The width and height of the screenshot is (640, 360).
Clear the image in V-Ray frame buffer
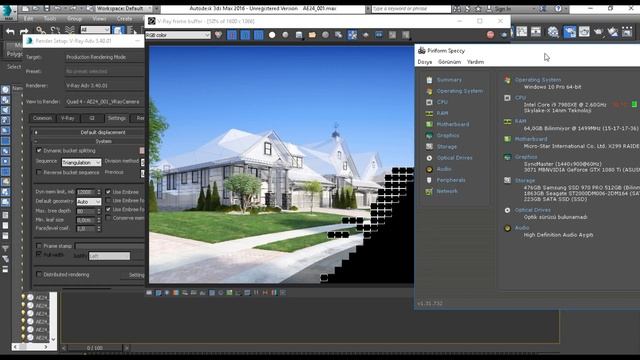(x=325, y=35)
